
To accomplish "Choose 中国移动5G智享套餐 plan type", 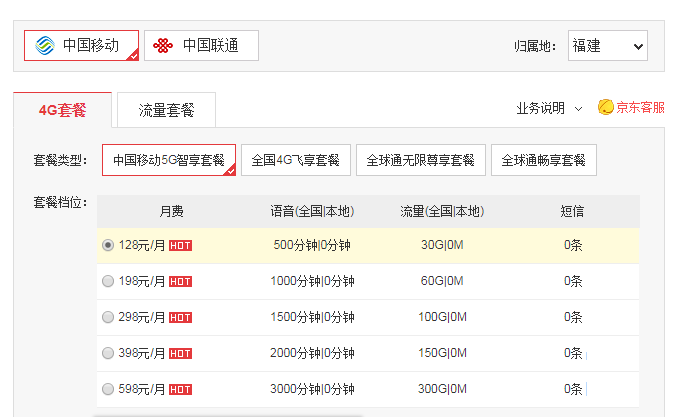I will pos(169,160).
